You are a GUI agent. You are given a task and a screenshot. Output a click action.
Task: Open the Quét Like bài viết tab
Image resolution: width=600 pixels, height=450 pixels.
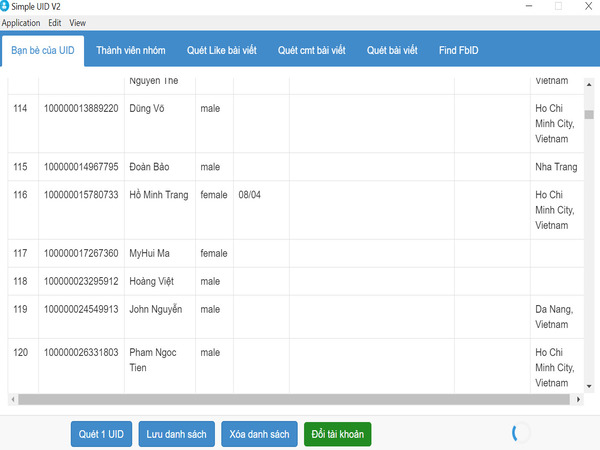[x=222, y=51]
